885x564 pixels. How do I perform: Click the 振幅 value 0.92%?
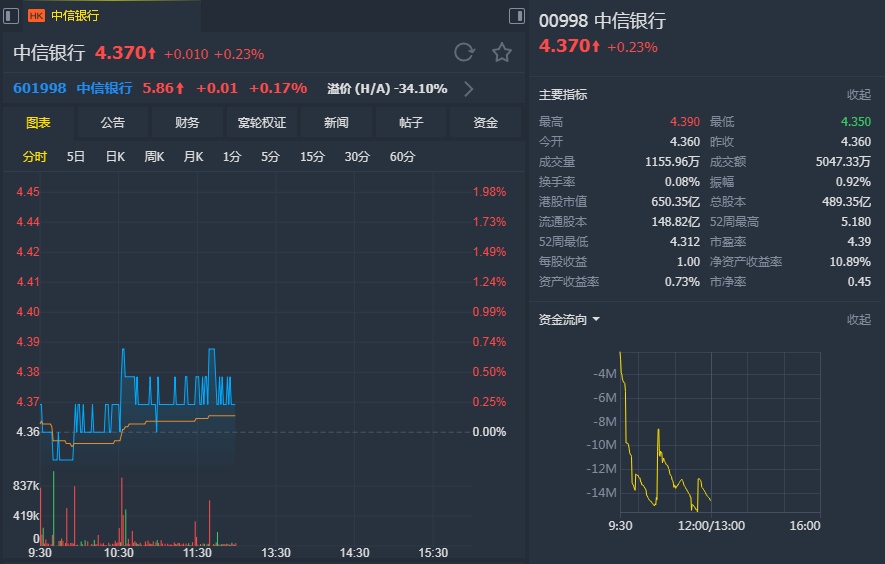(x=853, y=182)
